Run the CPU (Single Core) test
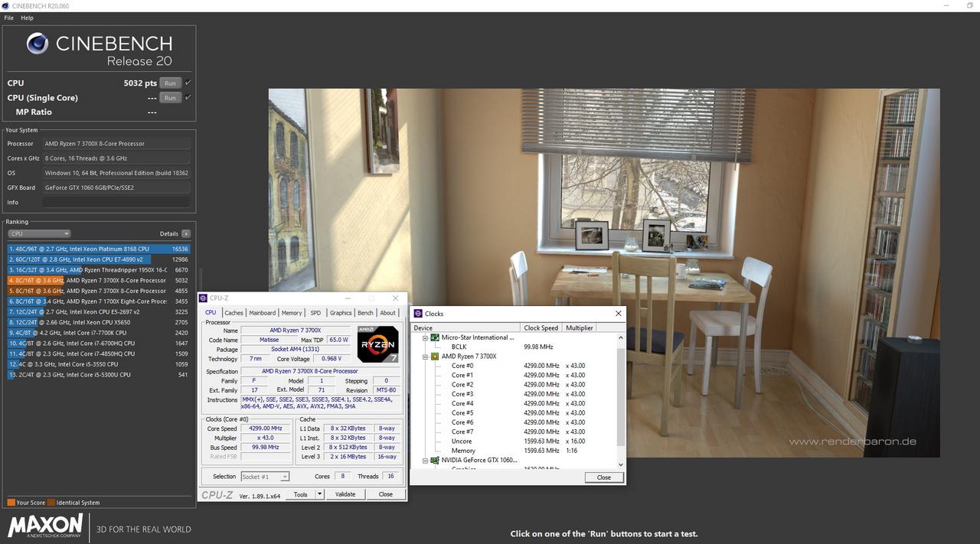 pyautogui.click(x=170, y=97)
